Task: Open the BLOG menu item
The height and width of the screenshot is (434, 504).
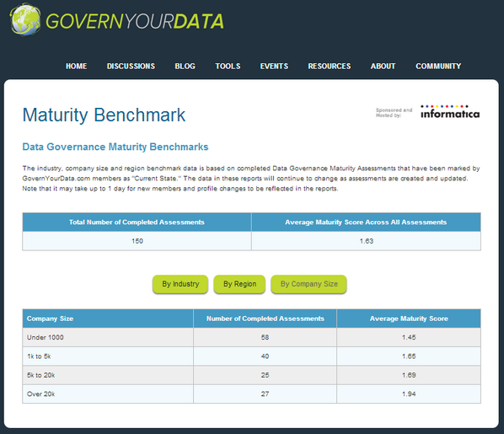Action: pyautogui.click(x=185, y=67)
